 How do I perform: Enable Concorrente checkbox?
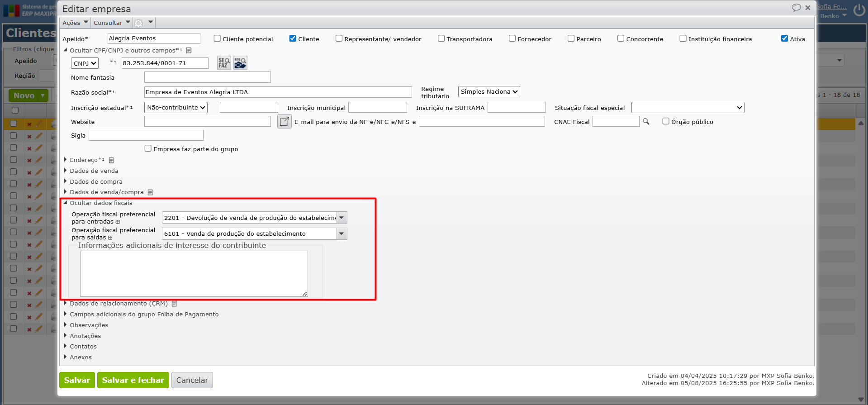click(x=621, y=38)
